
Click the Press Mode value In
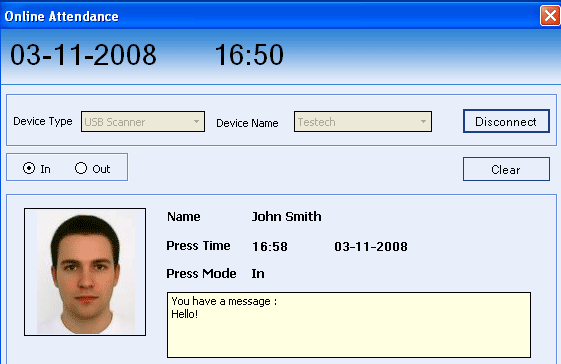click(258, 274)
